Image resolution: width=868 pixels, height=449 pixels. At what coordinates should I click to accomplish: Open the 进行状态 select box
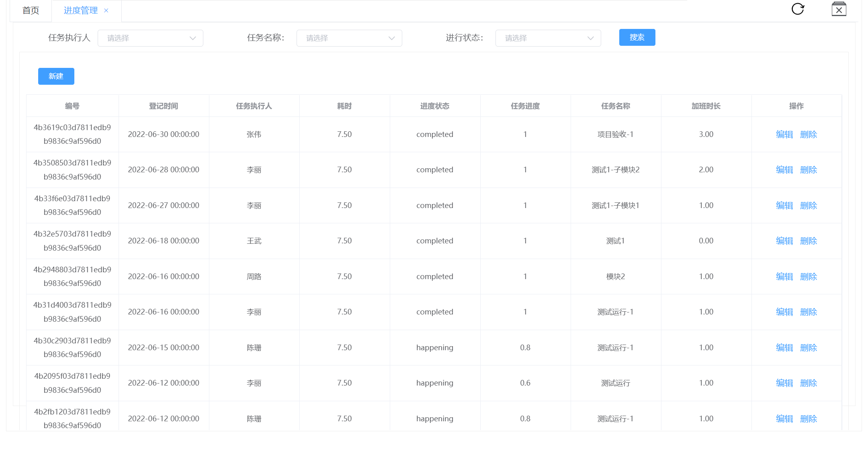(x=548, y=38)
